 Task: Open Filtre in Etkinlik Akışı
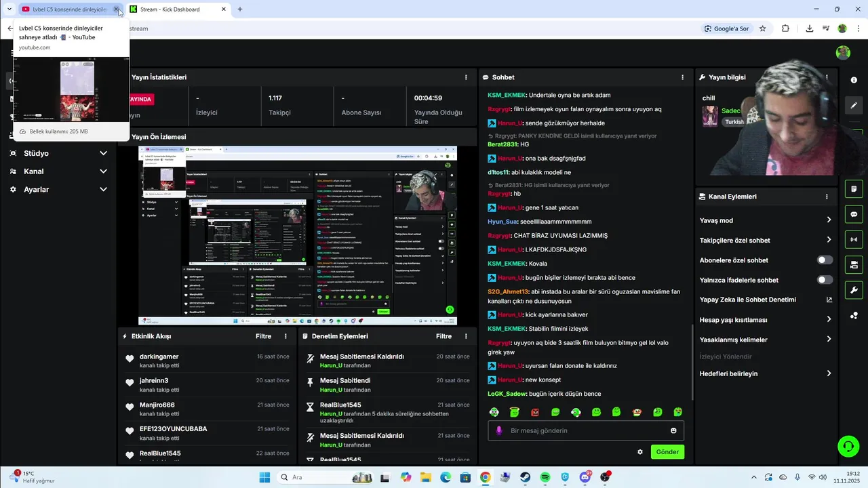pyautogui.click(x=263, y=336)
